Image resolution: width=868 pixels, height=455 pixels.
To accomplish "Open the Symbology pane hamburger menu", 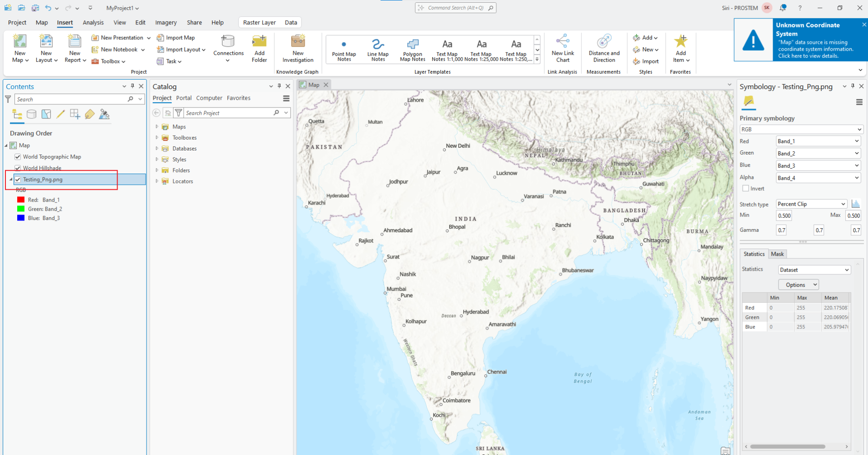I will point(859,103).
